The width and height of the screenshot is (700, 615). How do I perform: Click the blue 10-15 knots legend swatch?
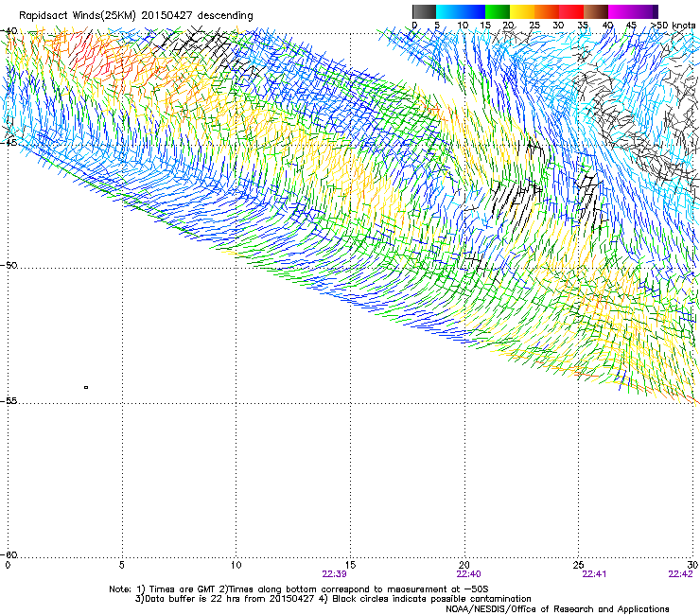pos(473,11)
